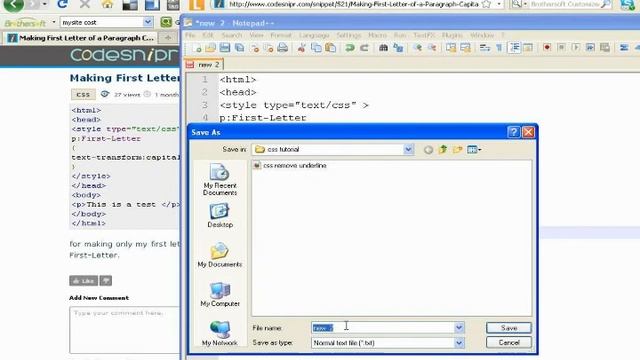This screenshot has height=360, width=640.
Task: Click the Save icon in Notepad++ toolbar
Action: pos(225,48)
